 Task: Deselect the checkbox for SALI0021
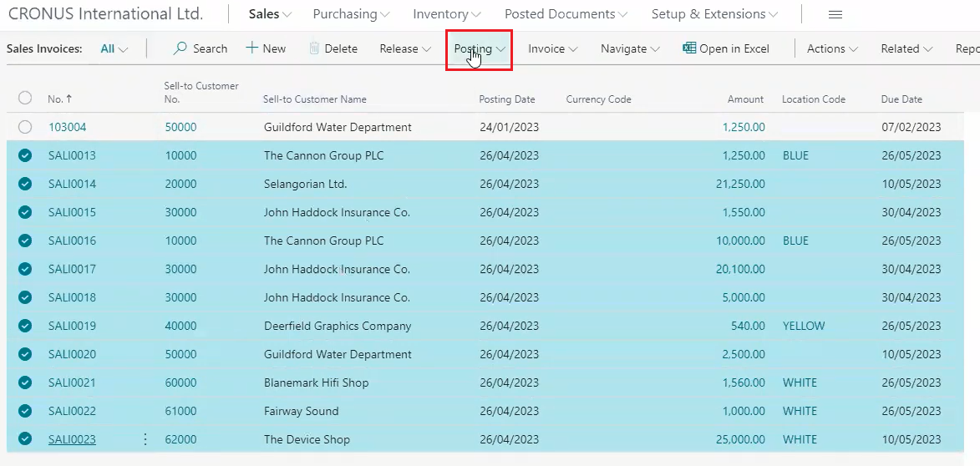pyautogui.click(x=25, y=382)
